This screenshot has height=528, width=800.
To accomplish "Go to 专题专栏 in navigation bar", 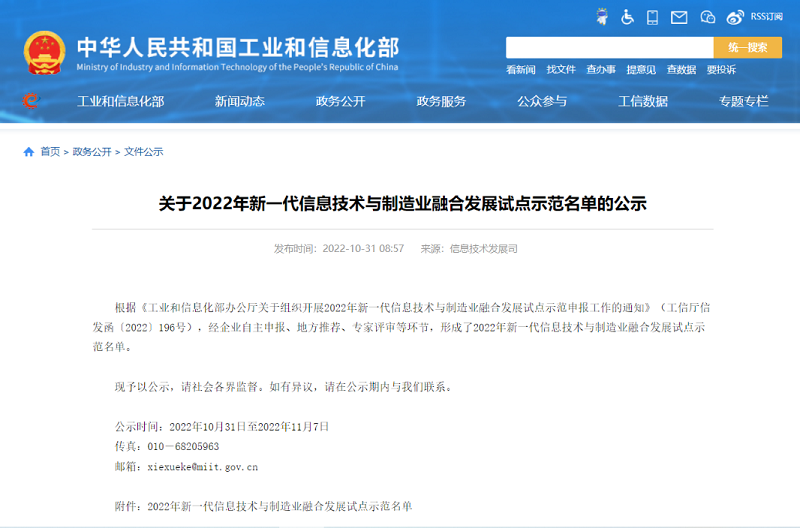I will pos(743,101).
